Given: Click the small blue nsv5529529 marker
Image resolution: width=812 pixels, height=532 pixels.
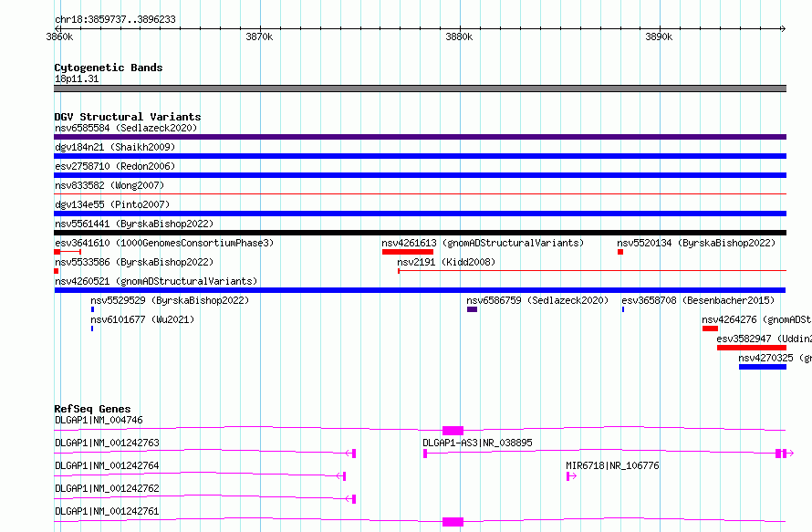Looking at the screenshot, I should 93,309.
